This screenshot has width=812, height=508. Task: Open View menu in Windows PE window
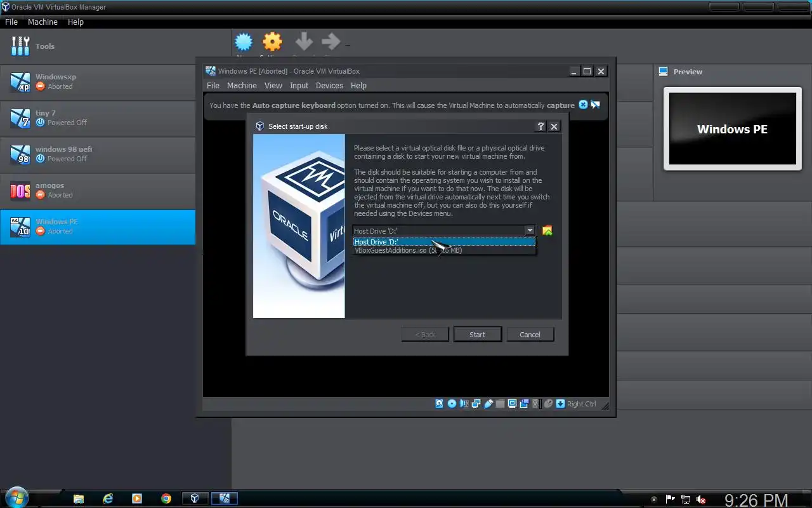pos(273,85)
